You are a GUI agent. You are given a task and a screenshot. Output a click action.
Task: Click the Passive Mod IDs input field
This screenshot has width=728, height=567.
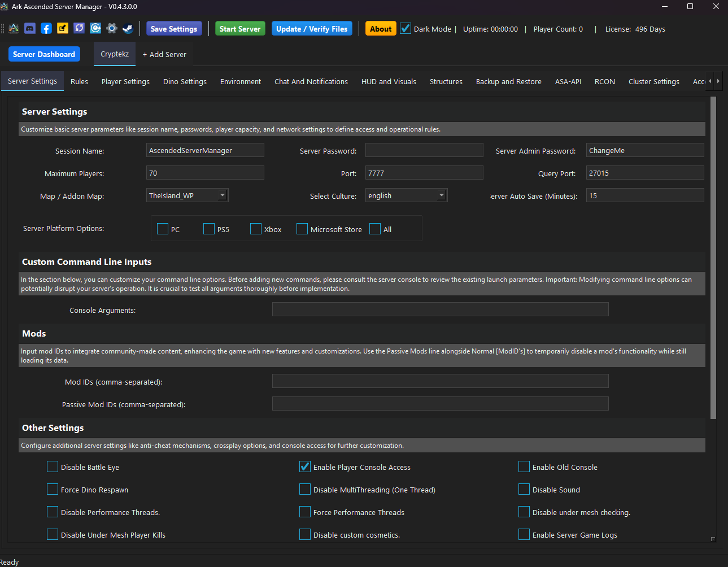point(441,404)
